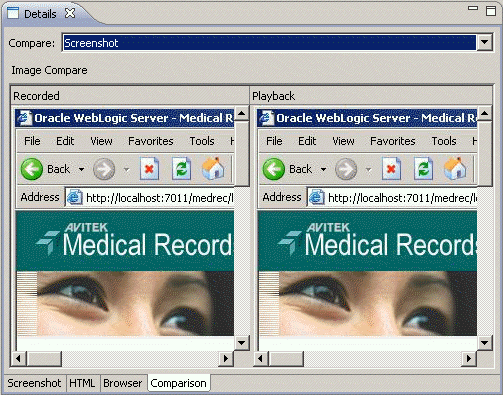Click the Home icon in Playback screenshot

(x=455, y=168)
